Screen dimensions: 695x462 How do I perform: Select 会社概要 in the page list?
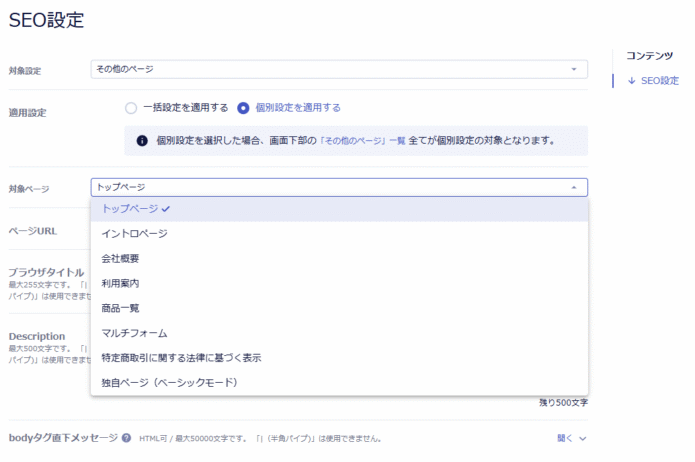coord(121,259)
